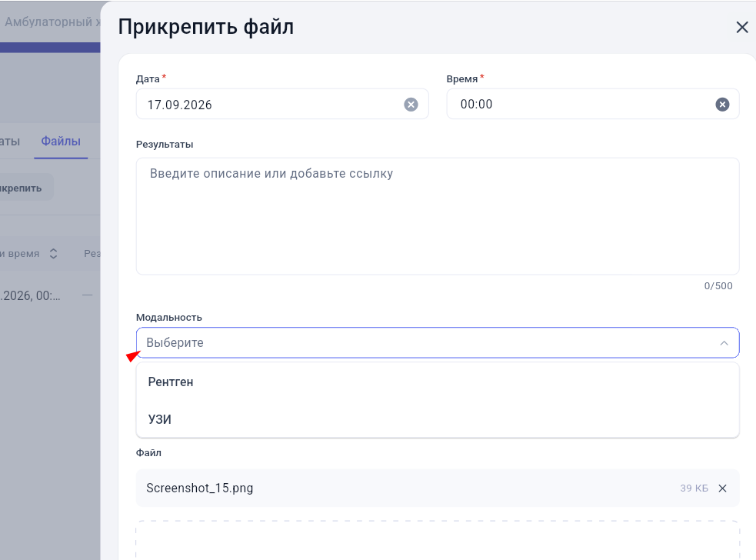Focus the Результаты description text area
Screen dimensions: 756x560
pos(438,216)
